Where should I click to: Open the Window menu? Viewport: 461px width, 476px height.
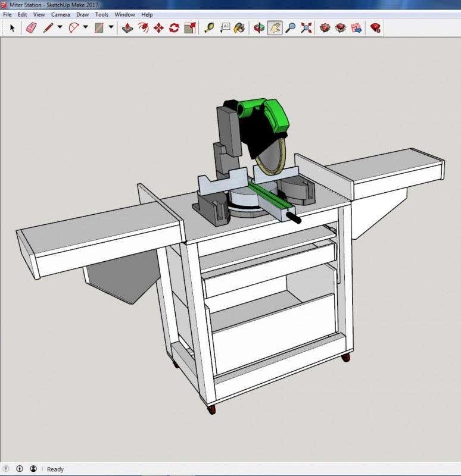click(x=124, y=14)
